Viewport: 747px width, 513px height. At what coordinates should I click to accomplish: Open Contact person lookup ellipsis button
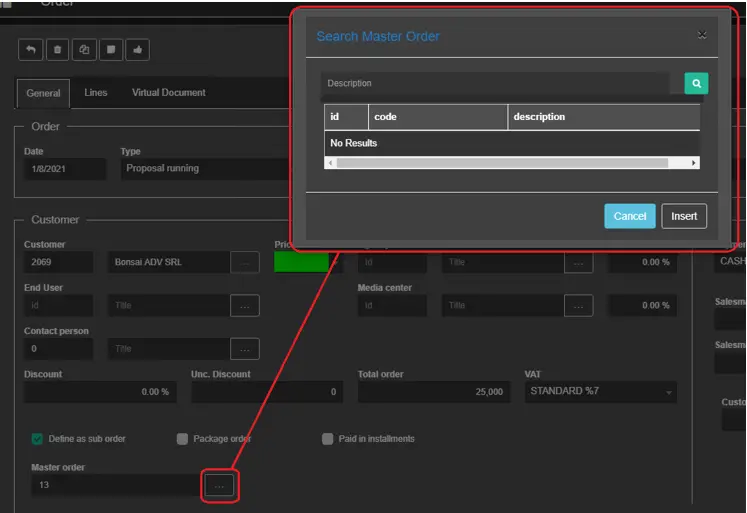(244, 349)
